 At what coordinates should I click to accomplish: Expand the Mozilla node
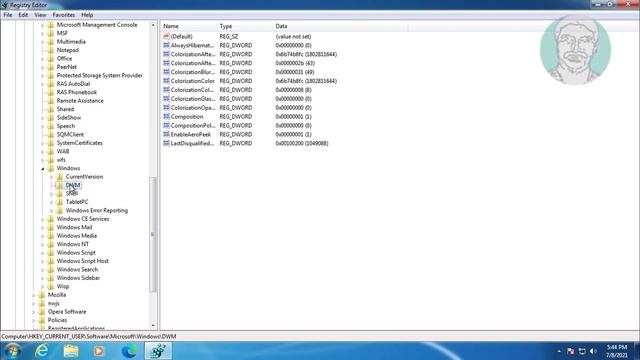(x=33, y=295)
